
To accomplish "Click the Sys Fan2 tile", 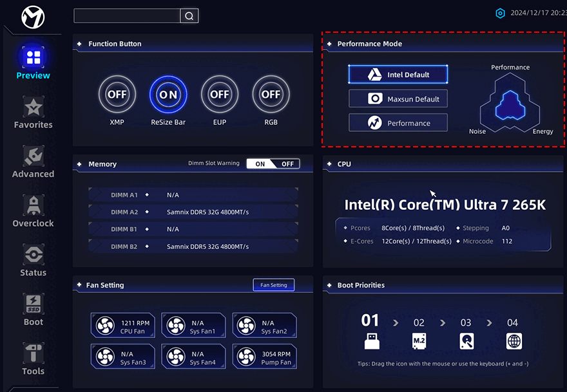I will point(265,325).
